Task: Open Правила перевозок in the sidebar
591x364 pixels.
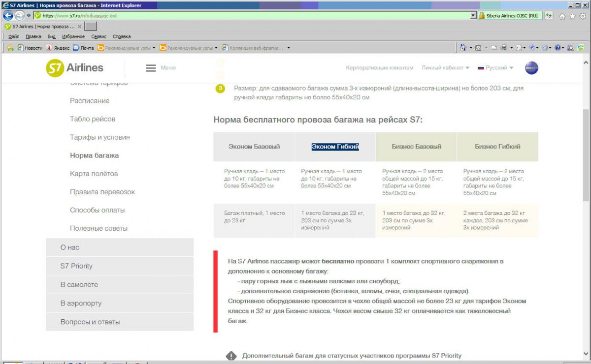Action: click(x=102, y=192)
